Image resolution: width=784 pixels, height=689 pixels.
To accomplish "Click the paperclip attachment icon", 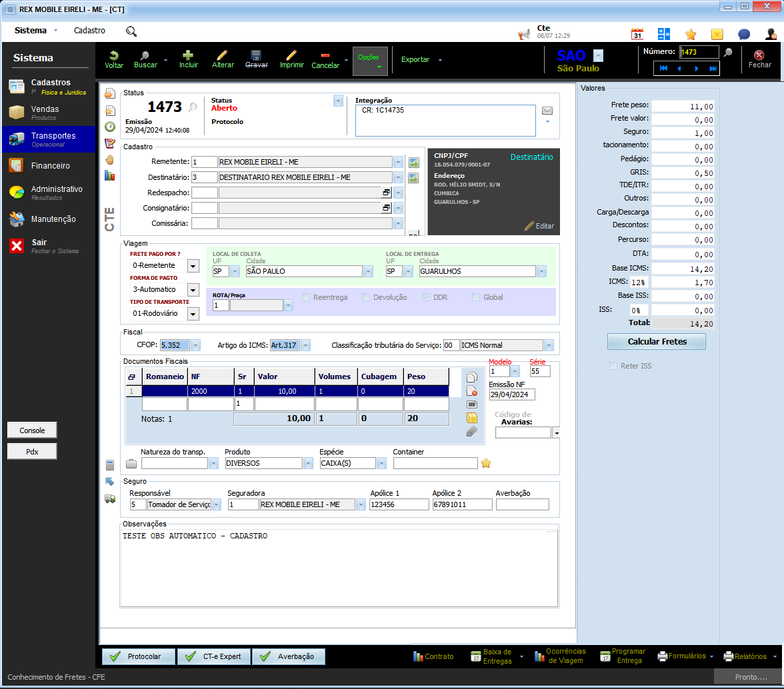I will coord(471,432).
